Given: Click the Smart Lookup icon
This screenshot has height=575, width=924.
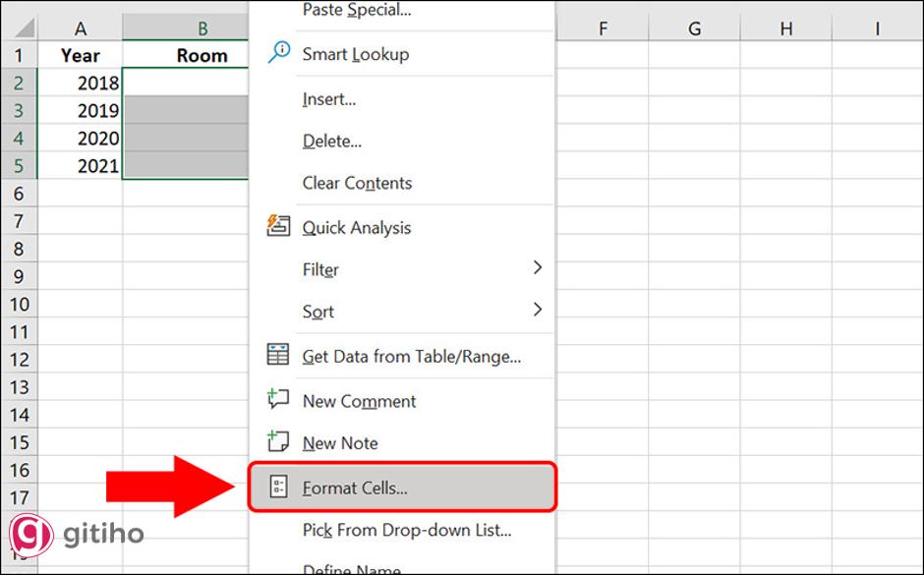Looking at the screenshot, I should click(x=279, y=54).
